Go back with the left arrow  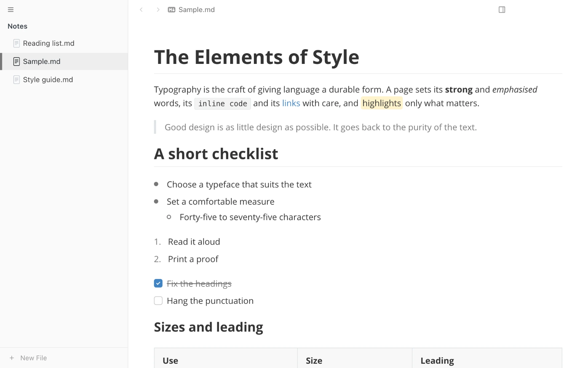coord(141,10)
